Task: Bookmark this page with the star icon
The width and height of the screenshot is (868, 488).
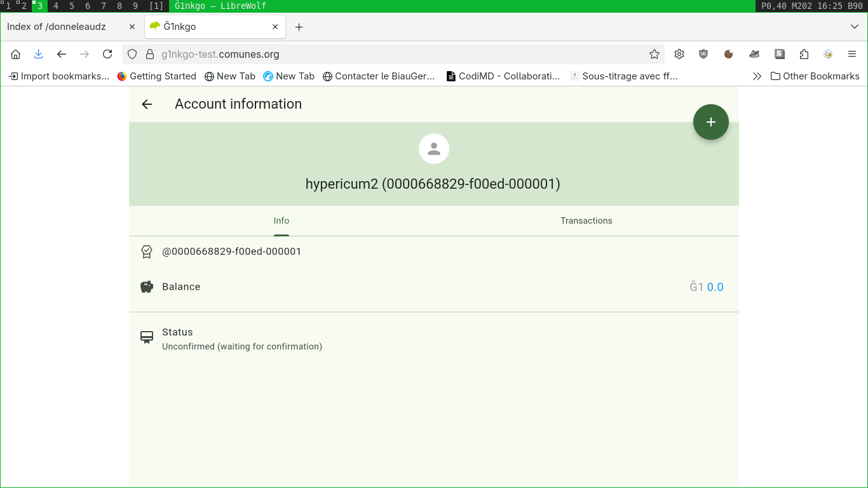Action: pos(654,55)
